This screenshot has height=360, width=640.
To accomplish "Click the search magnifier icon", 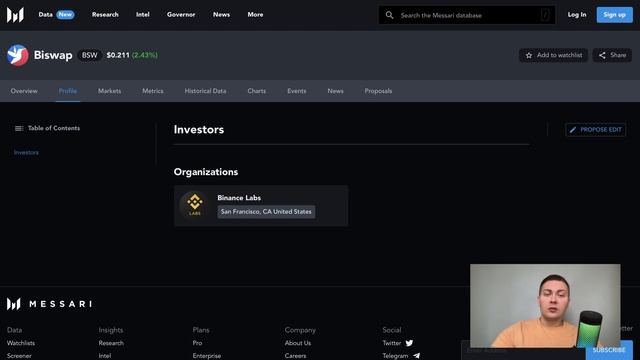I will pyautogui.click(x=389, y=15).
